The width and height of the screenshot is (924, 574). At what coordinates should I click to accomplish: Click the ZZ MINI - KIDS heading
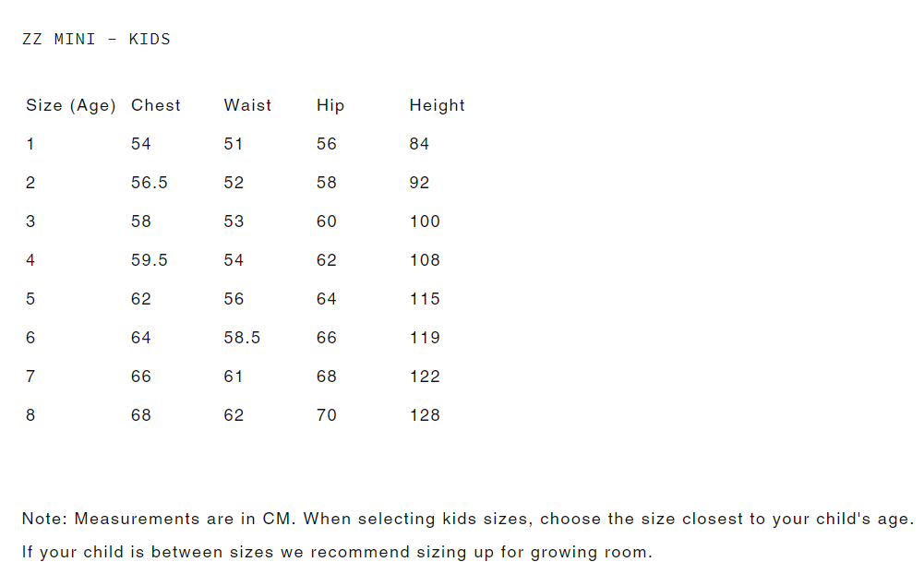click(x=96, y=39)
